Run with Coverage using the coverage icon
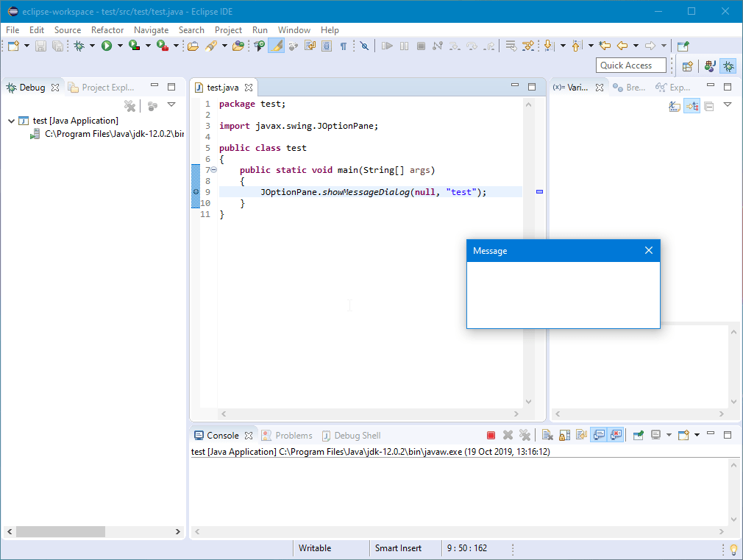This screenshot has width=743, height=560. [132, 46]
